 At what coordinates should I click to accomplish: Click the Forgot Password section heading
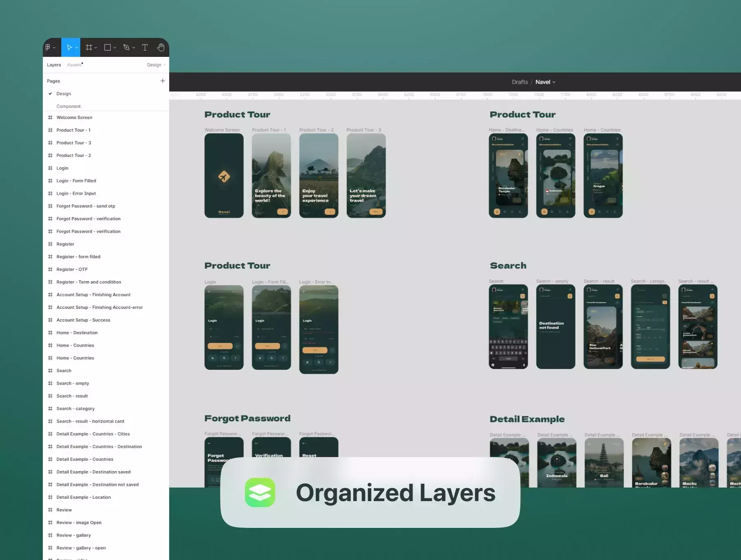click(x=247, y=418)
